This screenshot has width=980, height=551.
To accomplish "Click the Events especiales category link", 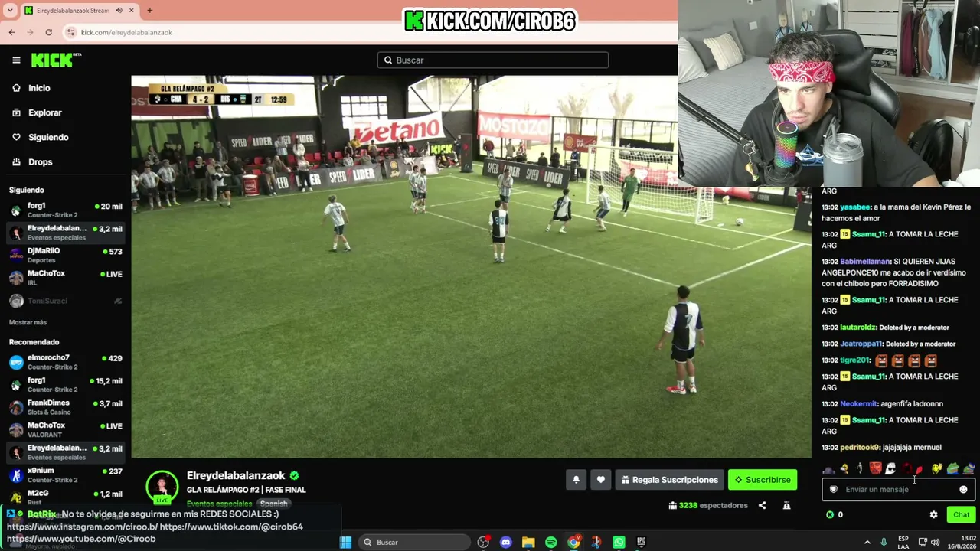I will [x=219, y=504].
